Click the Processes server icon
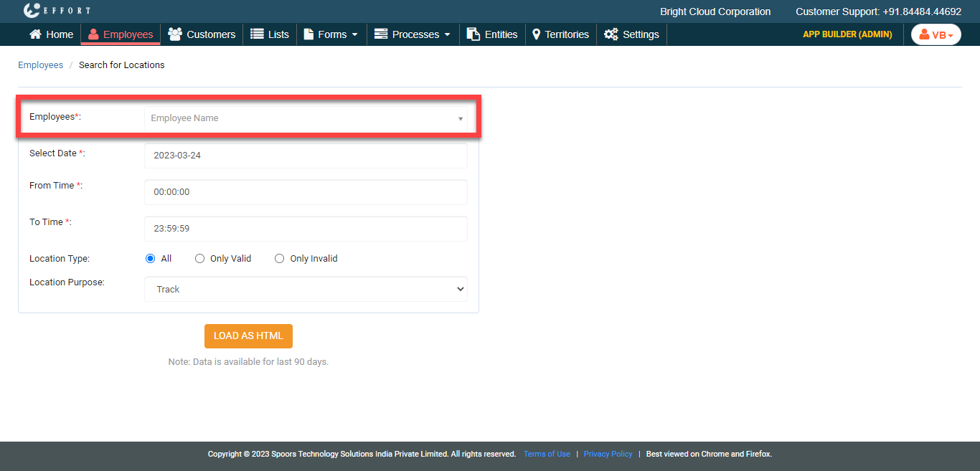The image size is (980, 471). pos(381,34)
